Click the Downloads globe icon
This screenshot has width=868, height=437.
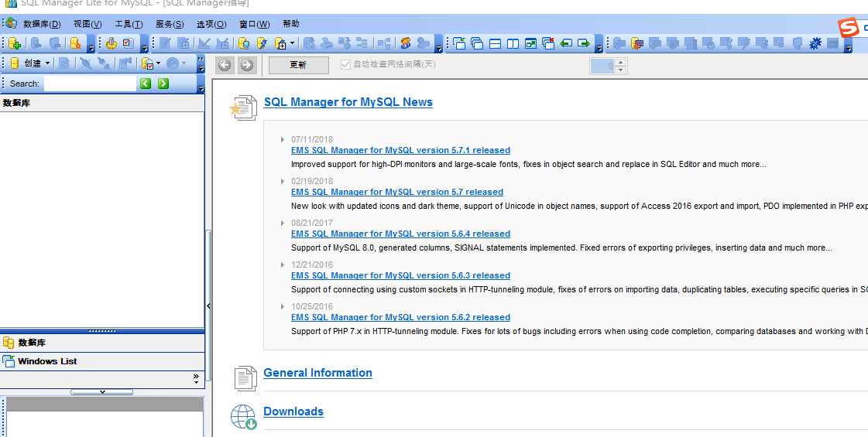pos(244,417)
